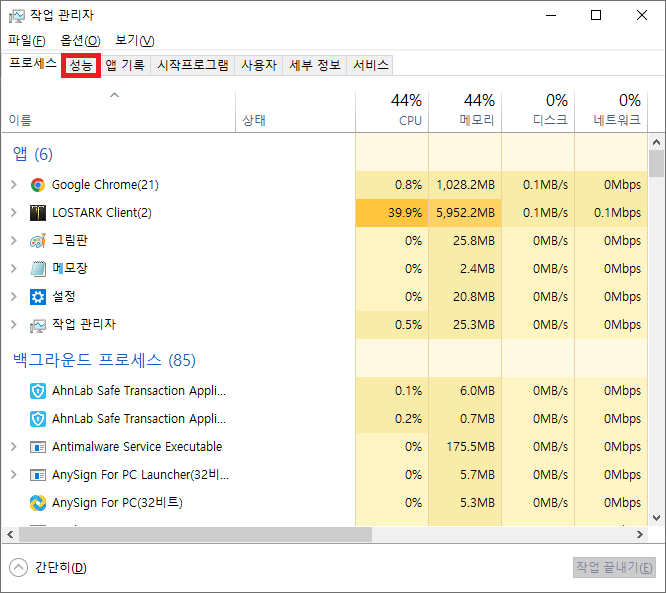Click the Google Chrome app icon
Viewport: 666px width, 593px height.
coord(38,185)
